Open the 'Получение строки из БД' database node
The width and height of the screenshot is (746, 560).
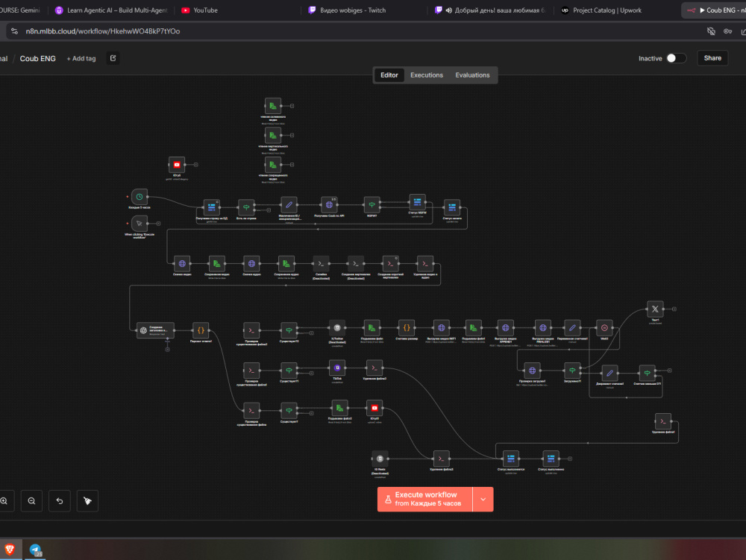click(212, 207)
